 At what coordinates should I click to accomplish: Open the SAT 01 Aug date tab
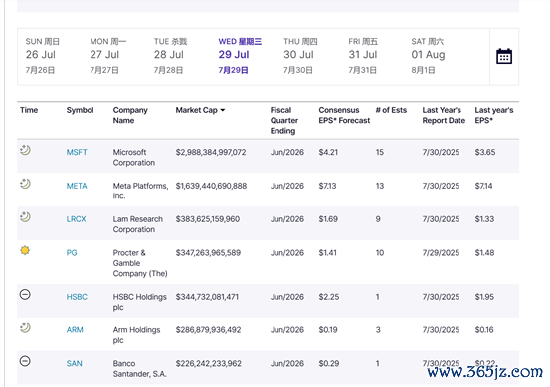click(x=428, y=55)
